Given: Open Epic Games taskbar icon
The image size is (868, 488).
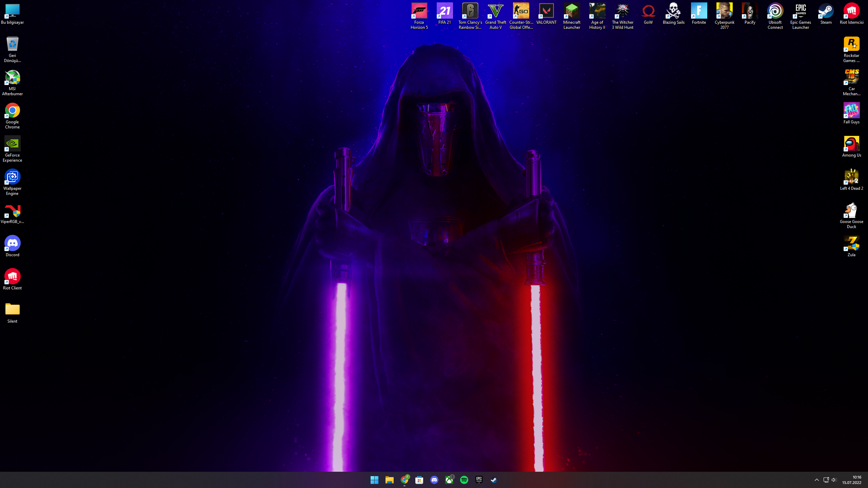Looking at the screenshot, I should (x=479, y=480).
